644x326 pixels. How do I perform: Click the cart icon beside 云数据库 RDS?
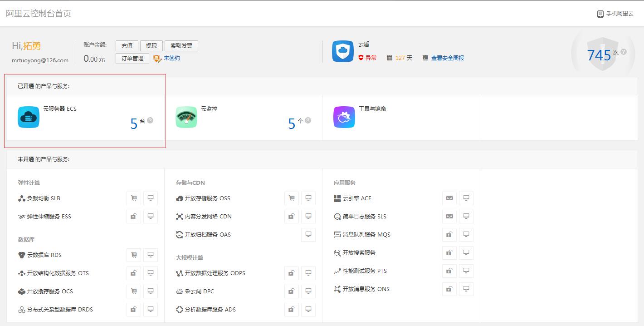[133, 255]
